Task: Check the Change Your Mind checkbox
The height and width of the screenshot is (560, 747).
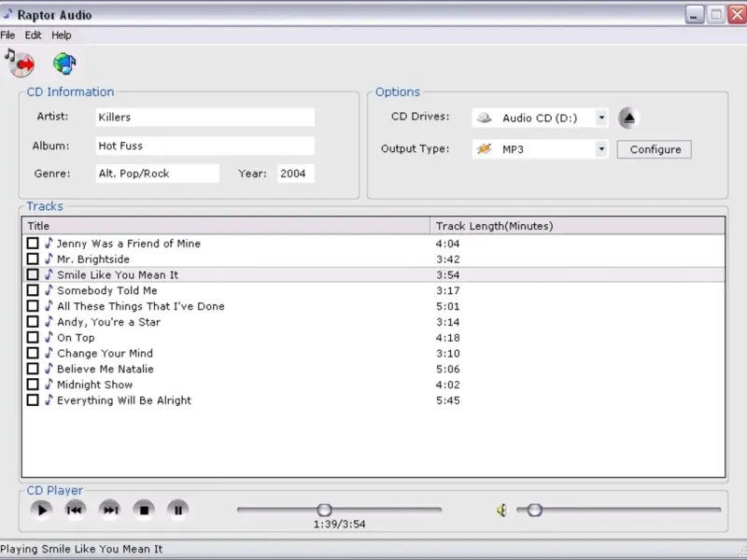Action: 33,354
